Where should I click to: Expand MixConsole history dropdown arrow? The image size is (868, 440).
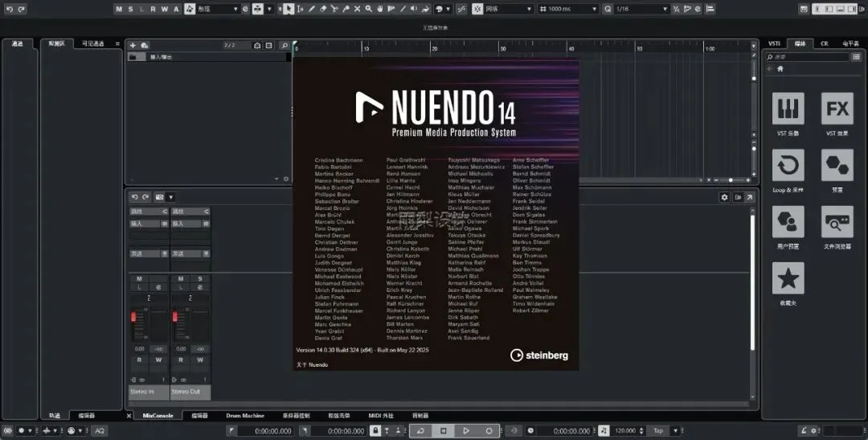tap(171, 197)
